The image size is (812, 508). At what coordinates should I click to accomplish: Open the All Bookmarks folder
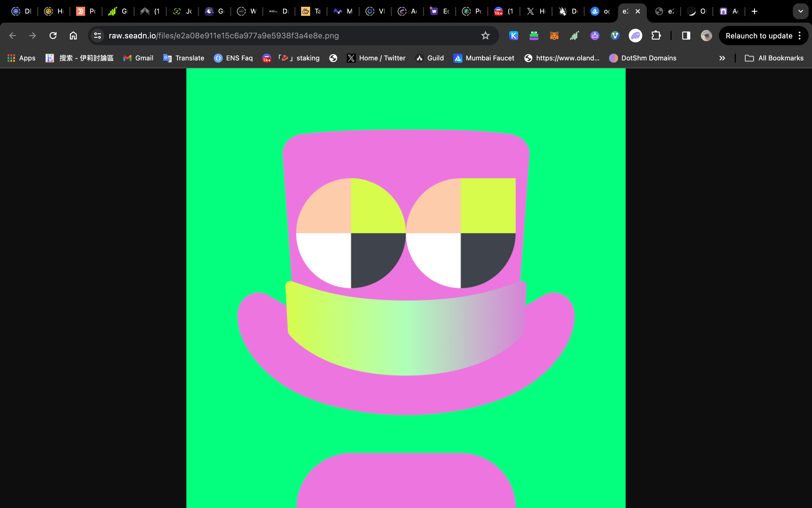click(774, 58)
